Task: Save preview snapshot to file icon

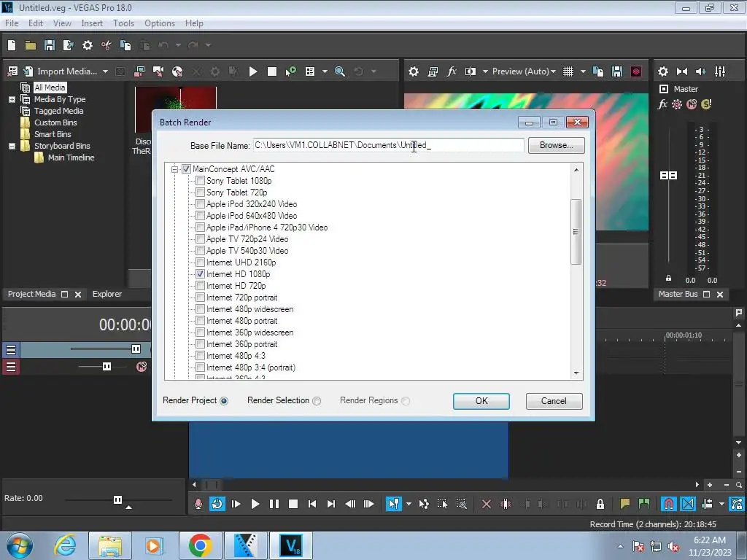Action: click(x=617, y=71)
